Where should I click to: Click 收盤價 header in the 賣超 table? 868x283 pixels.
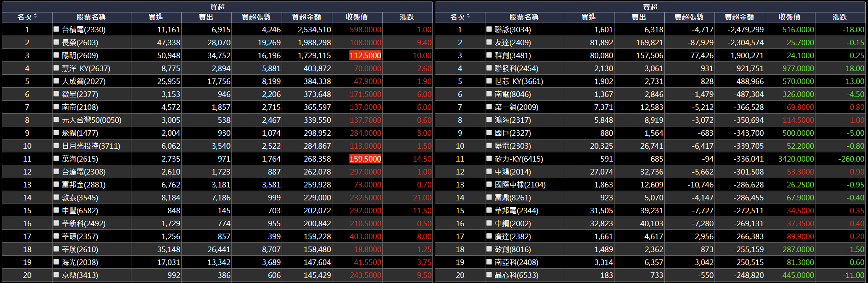790,17
